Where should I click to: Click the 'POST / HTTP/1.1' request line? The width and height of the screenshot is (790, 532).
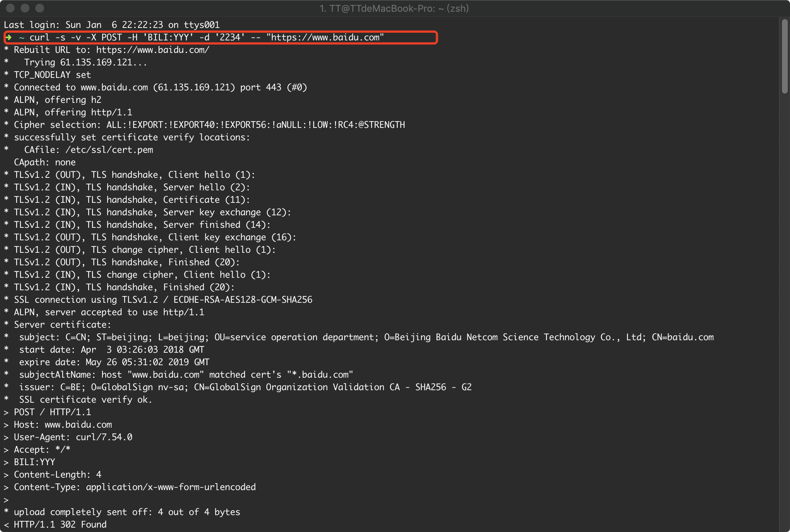pos(47,412)
